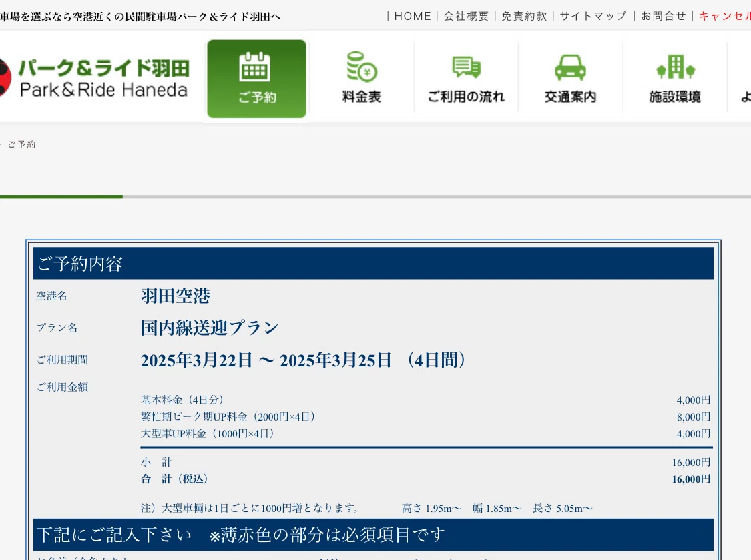The width and height of the screenshot is (751, 560).
Task: Open the 料金表 menu label
Action: (x=361, y=97)
